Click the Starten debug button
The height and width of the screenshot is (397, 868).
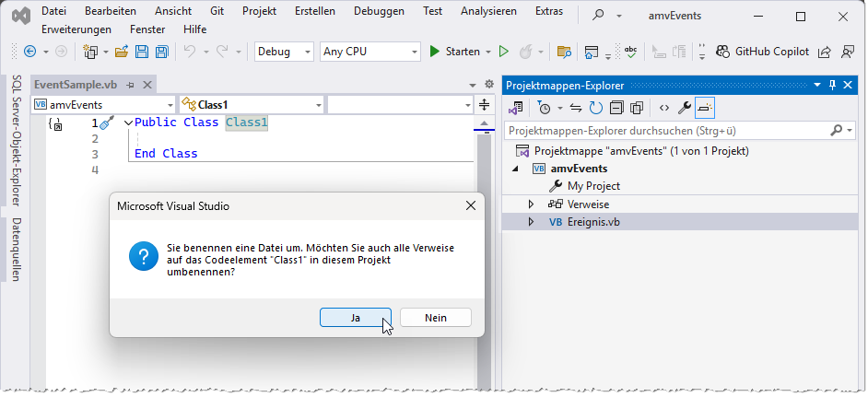point(454,52)
